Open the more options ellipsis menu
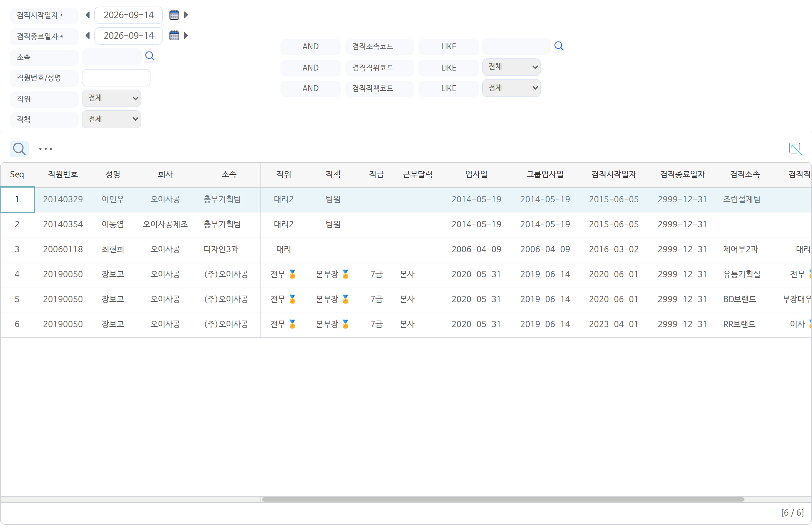812x530 pixels. coord(45,149)
